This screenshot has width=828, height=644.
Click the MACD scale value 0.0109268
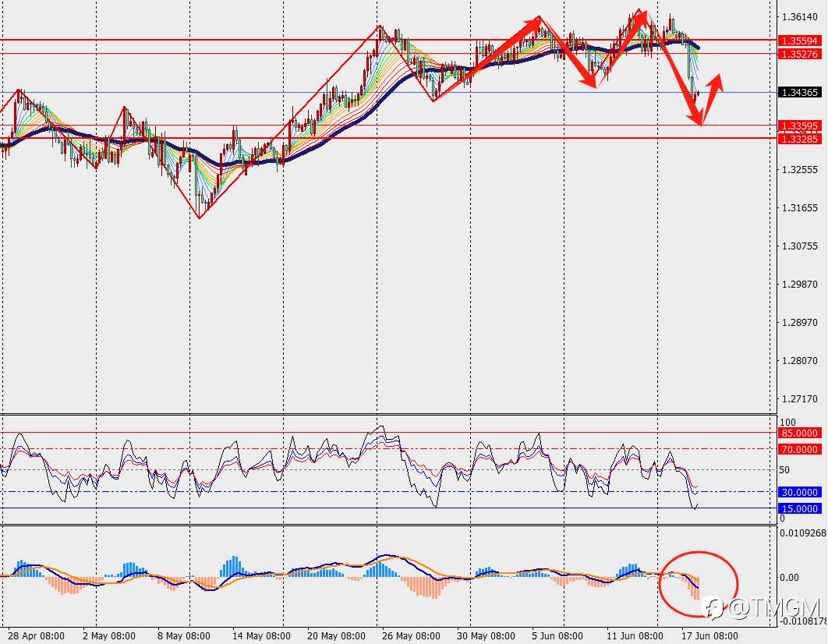pyautogui.click(x=804, y=533)
